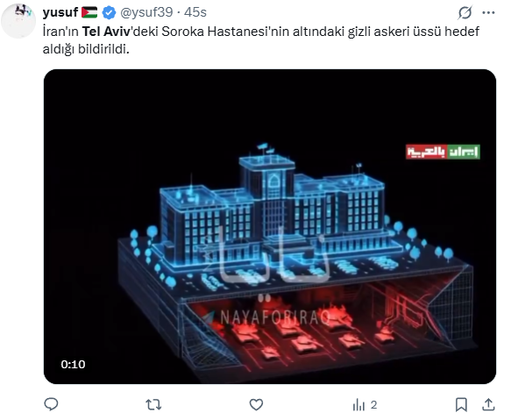Click the Palestinian flag emoji beside yusuf
Image resolution: width=511 pixels, height=420 pixels.
(89, 12)
